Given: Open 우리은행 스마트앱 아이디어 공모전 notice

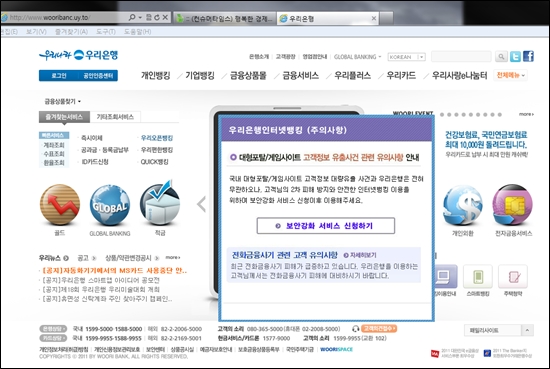Looking at the screenshot, I should tap(101, 280).
